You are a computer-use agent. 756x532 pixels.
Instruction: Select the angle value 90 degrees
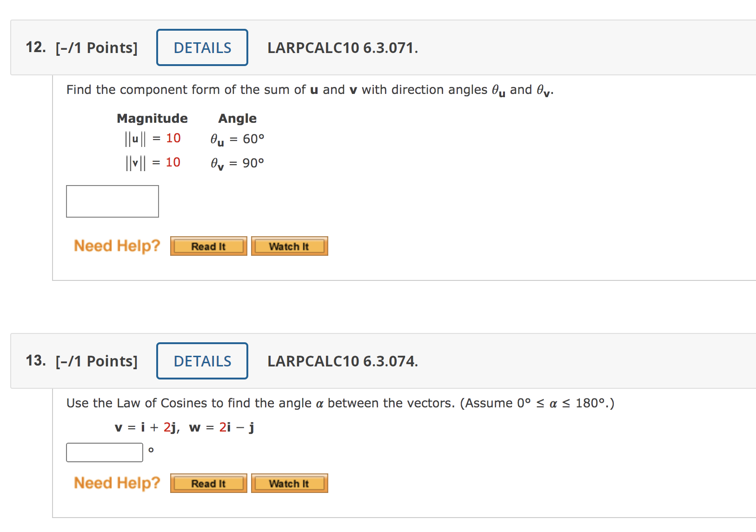click(x=252, y=163)
